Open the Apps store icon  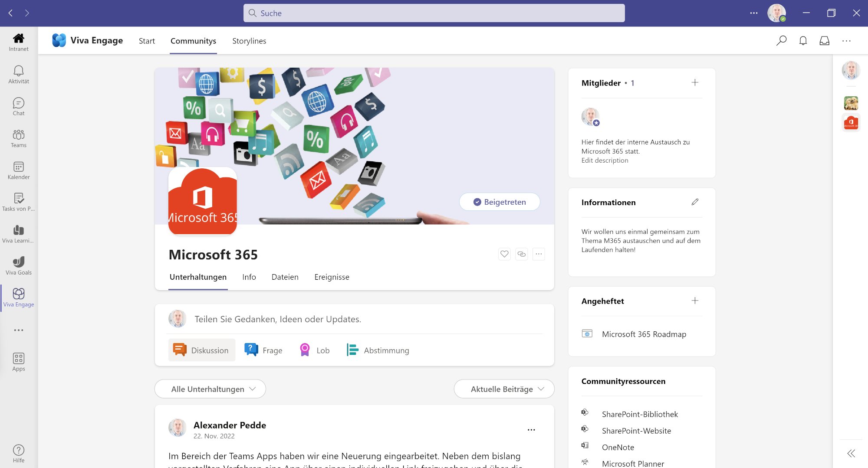pyautogui.click(x=19, y=362)
